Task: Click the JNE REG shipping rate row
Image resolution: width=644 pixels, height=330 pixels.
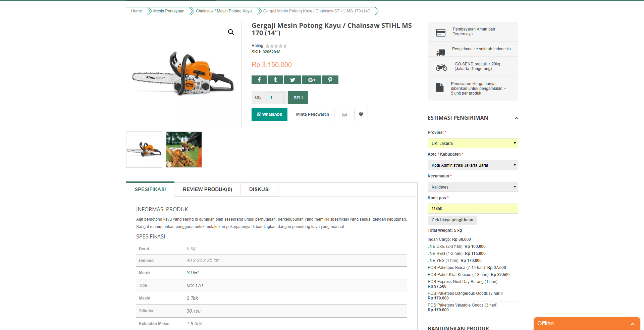Action: (457, 254)
